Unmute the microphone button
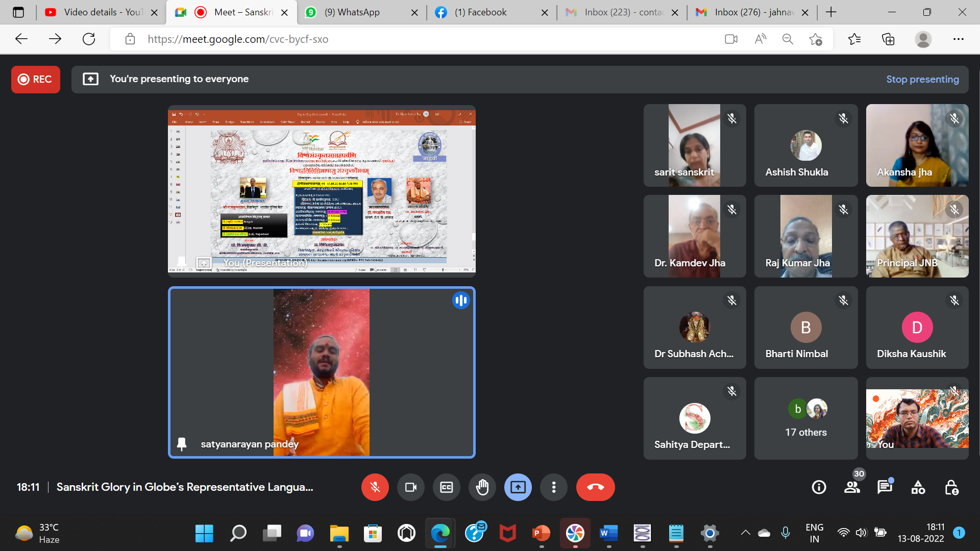The height and width of the screenshot is (551, 980). [x=375, y=487]
